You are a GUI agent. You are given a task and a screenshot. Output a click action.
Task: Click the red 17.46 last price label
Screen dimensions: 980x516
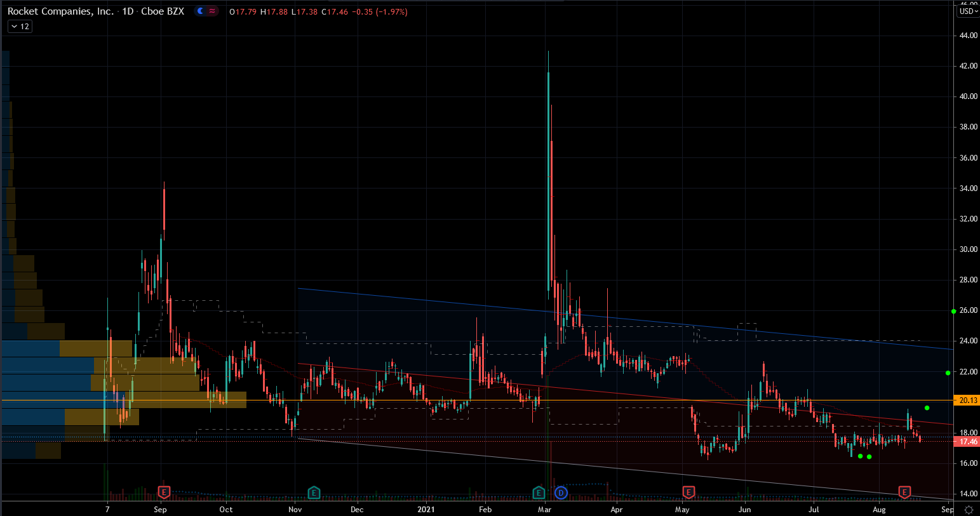coord(968,442)
